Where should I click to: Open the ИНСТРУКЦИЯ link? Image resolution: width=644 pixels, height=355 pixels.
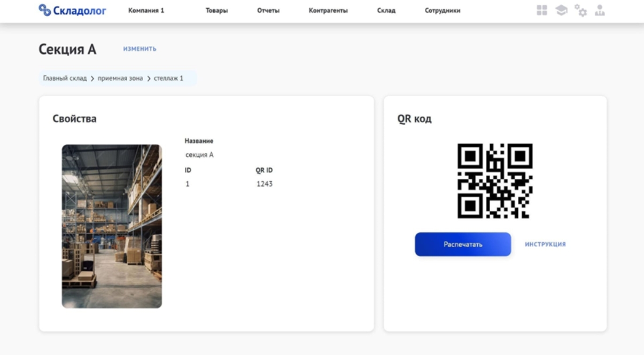coord(545,244)
